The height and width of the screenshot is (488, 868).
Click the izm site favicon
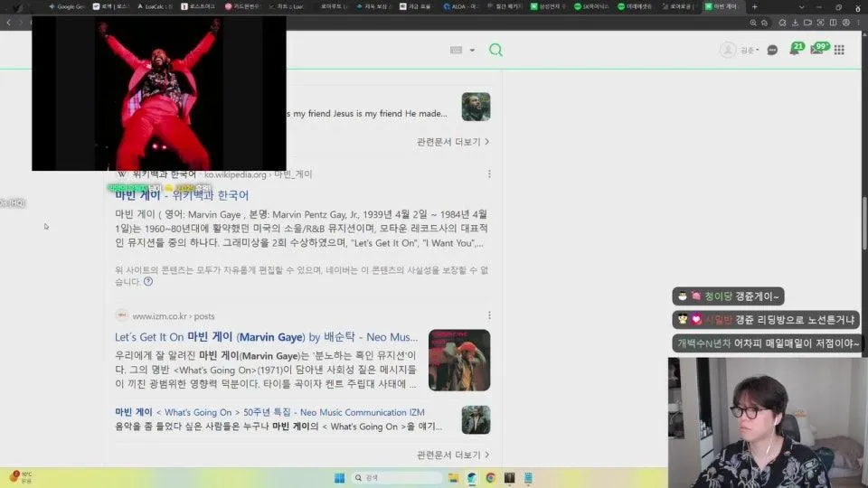point(122,315)
